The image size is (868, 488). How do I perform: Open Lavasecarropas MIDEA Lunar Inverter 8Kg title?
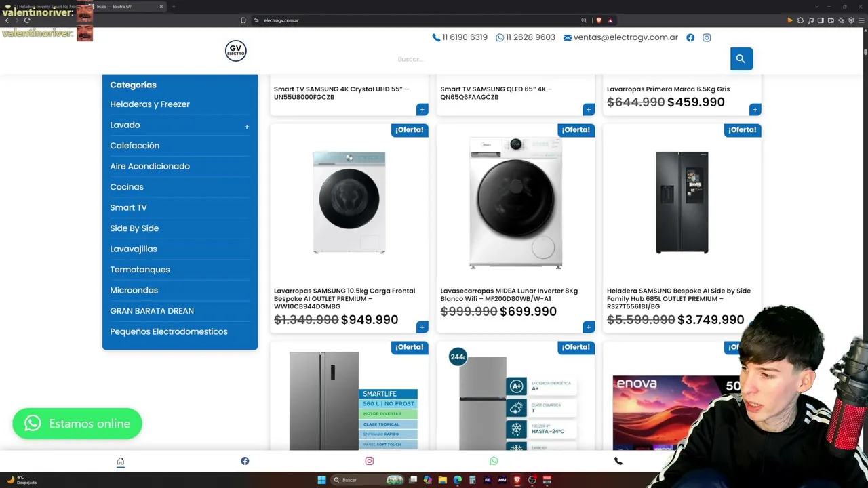(509, 295)
